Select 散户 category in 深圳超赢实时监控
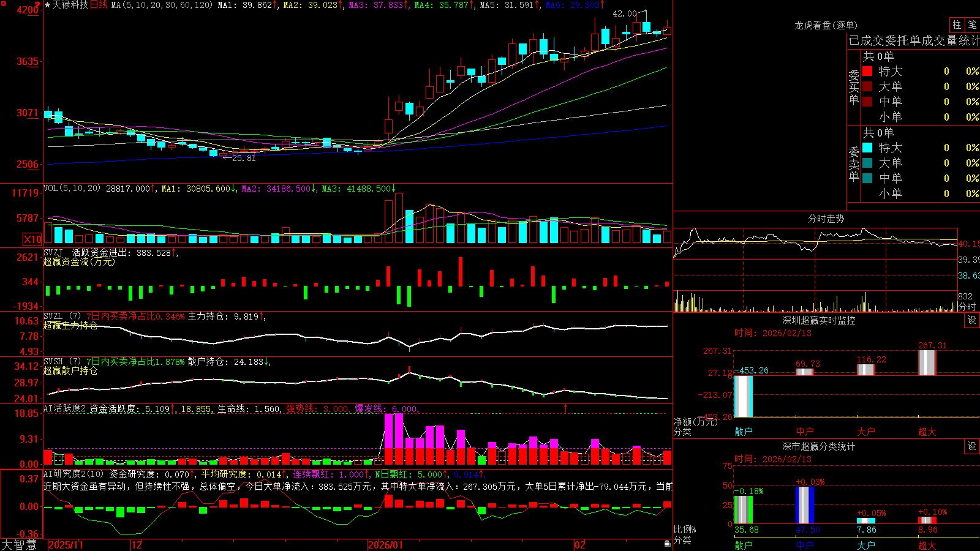Viewport: 980px width, 551px height. point(744,432)
